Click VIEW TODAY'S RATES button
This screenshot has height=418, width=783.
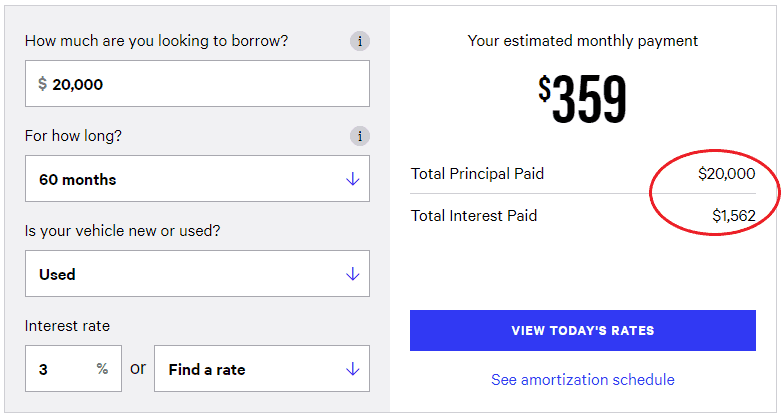coord(583,331)
